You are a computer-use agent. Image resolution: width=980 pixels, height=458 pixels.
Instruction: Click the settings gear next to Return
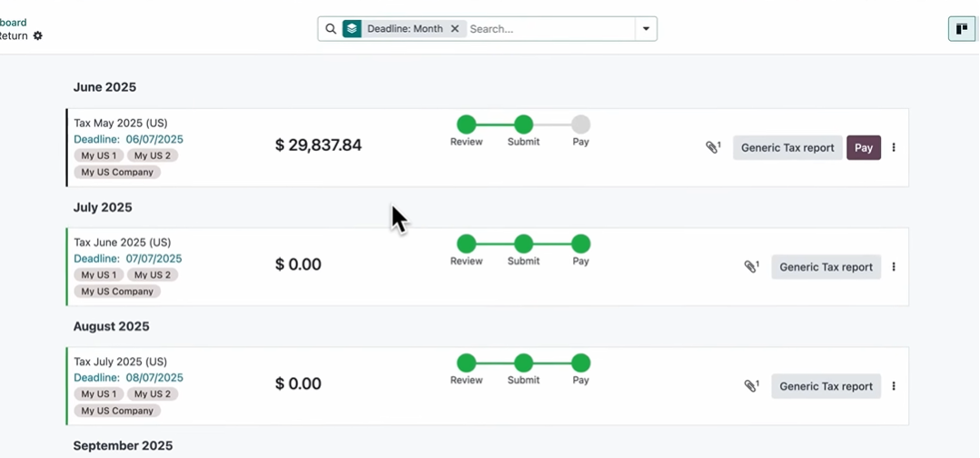(x=37, y=36)
